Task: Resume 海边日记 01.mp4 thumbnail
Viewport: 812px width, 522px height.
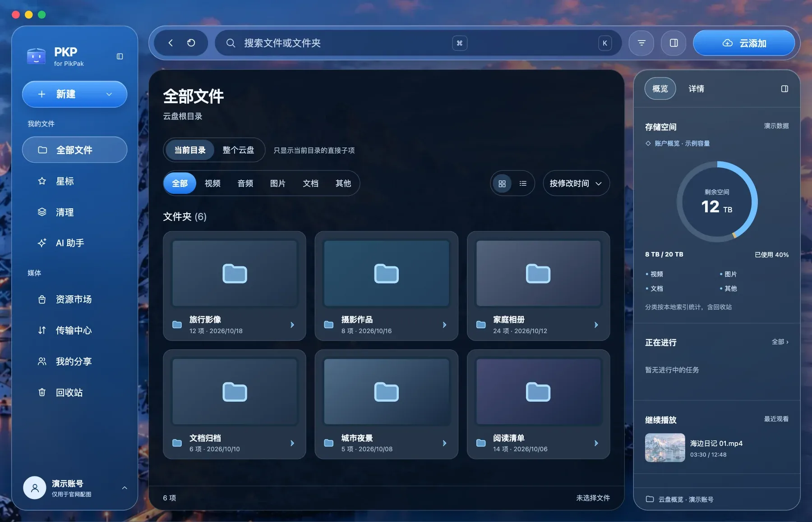Action: point(665,448)
